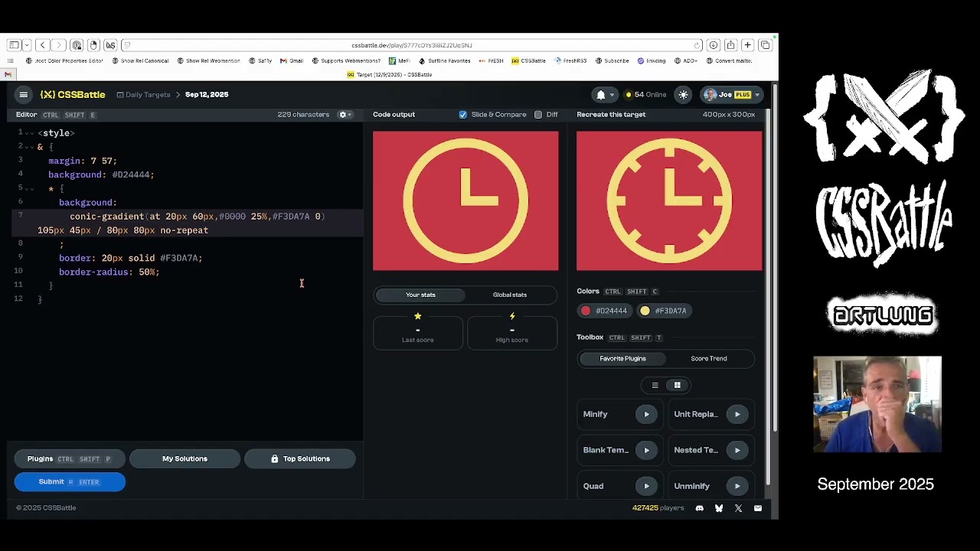Open the locked Top Solutions
Image resolution: width=980 pixels, height=551 pixels.
(x=300, y=459)
